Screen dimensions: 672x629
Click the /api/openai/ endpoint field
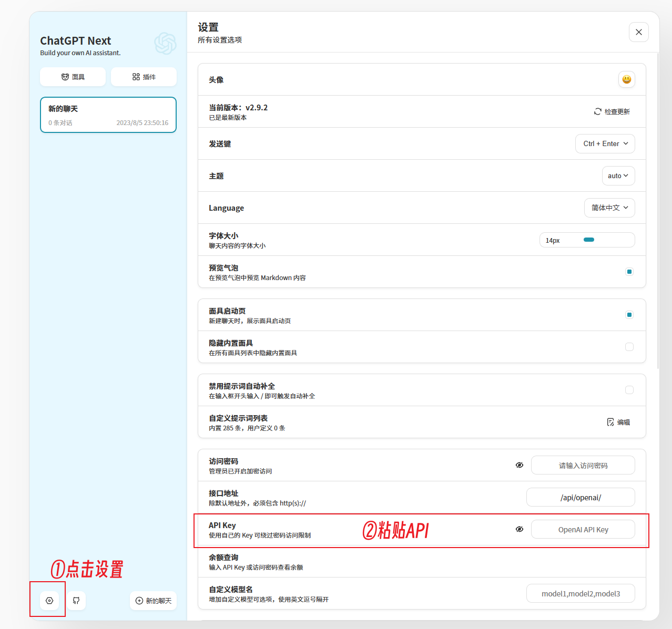(581, 497)
